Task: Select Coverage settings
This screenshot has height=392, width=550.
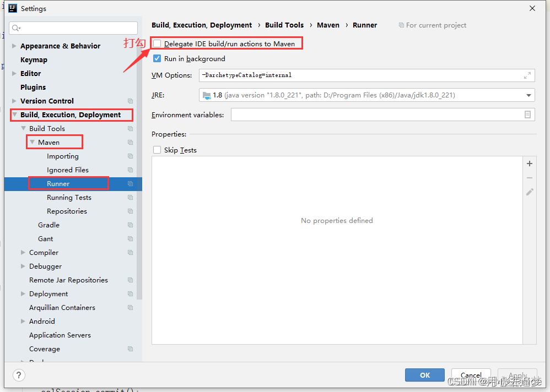Action: [x=45, y=349]
